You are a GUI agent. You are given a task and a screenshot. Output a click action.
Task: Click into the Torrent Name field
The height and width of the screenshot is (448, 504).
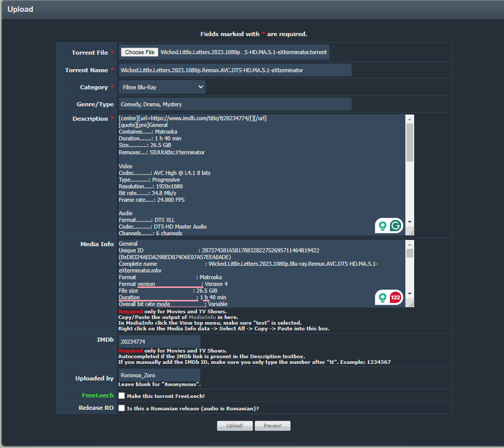[x=235, y=70]
